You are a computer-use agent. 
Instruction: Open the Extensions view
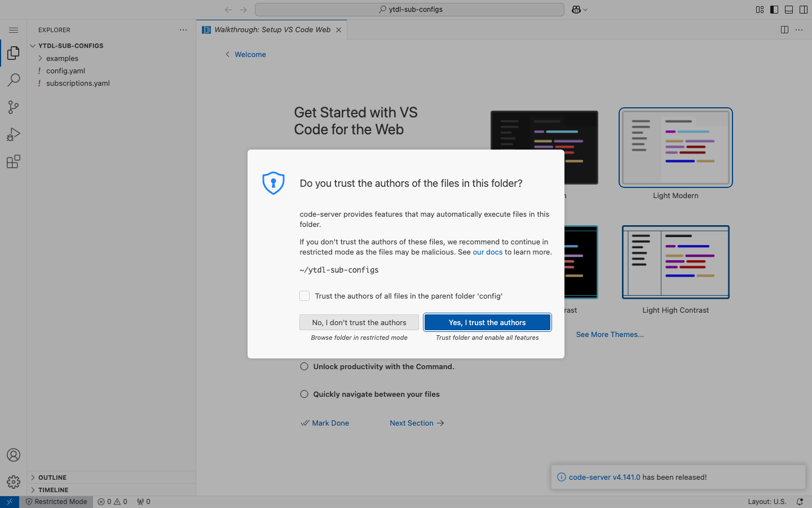pyautogui.click(x=14, y=161)
